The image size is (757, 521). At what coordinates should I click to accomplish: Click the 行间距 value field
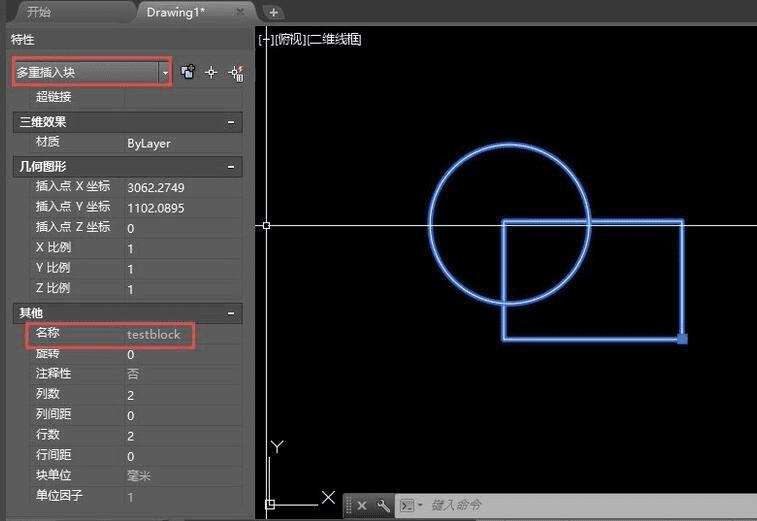183,456
